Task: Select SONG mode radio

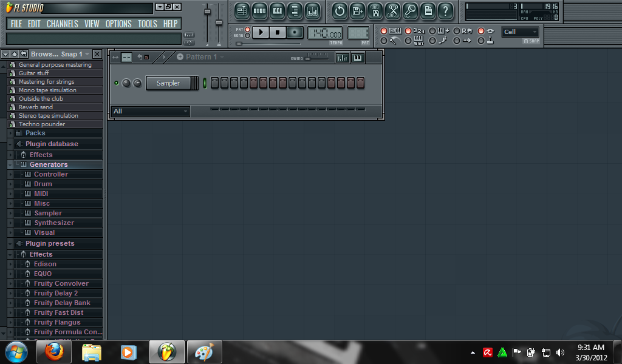Action: coord(248,36)
